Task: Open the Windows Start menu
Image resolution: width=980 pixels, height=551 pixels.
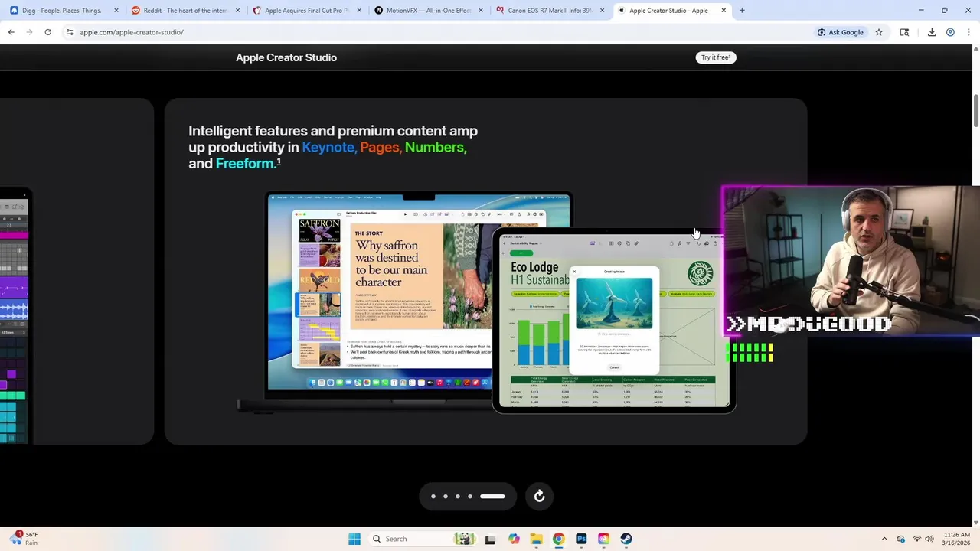Action: point(354,539)
